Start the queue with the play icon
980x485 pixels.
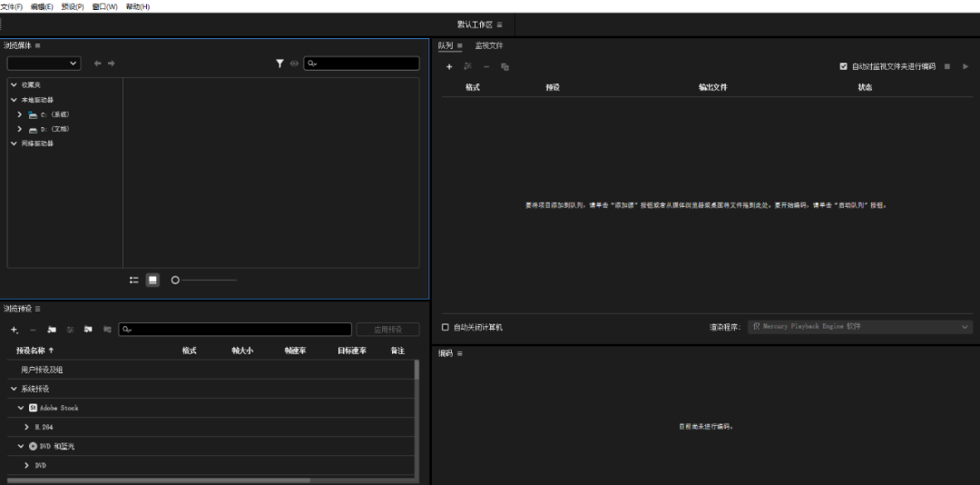coord(965,66)
